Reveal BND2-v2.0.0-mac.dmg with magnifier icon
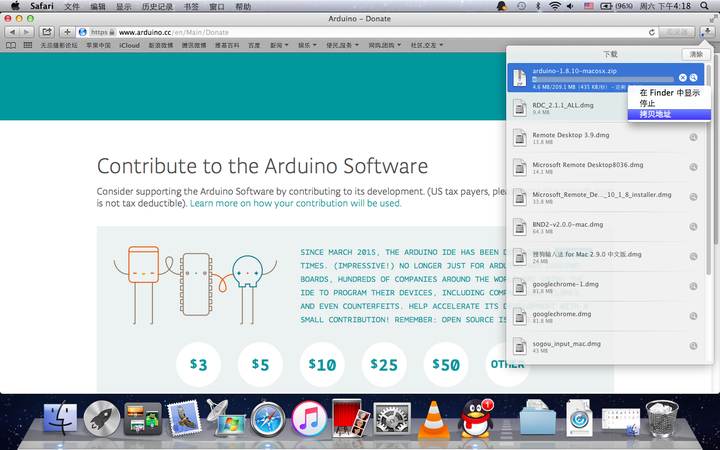 (x=693, y=226)
